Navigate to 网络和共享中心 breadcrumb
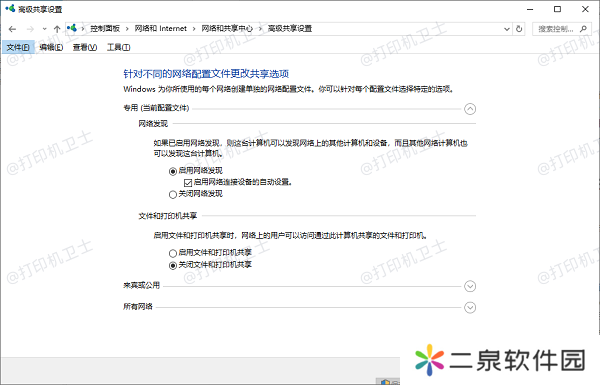Viewport: 600px width, 385px height. point(227,29)
